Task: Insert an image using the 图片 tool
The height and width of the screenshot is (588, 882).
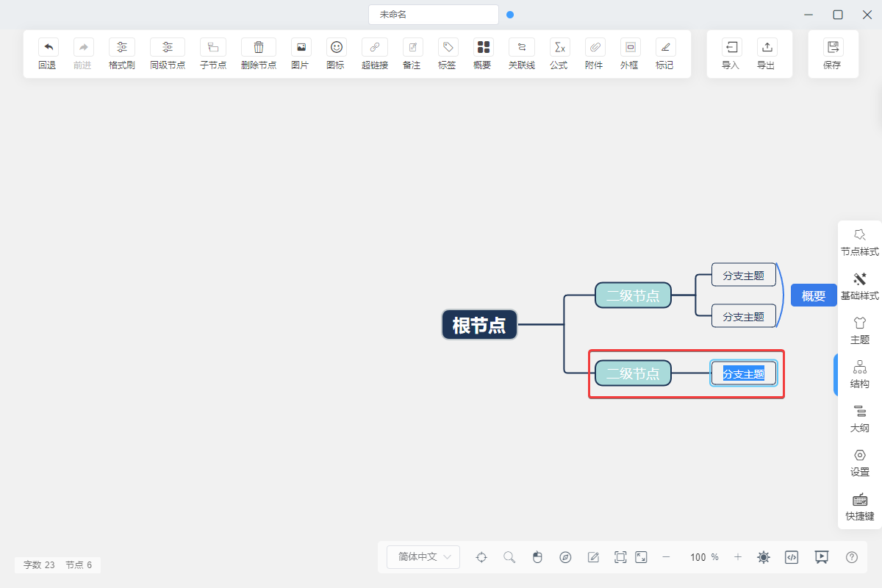Action: point(300,54)
